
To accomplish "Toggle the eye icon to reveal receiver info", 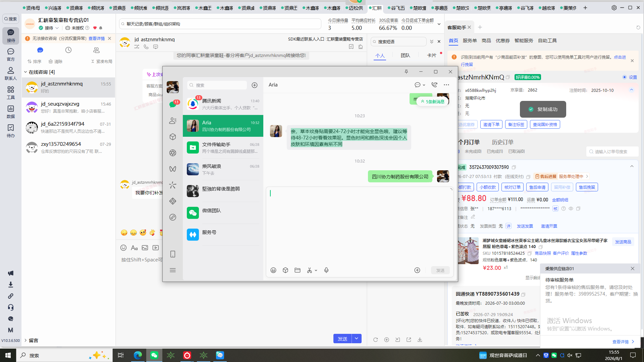I will [571, 208].
